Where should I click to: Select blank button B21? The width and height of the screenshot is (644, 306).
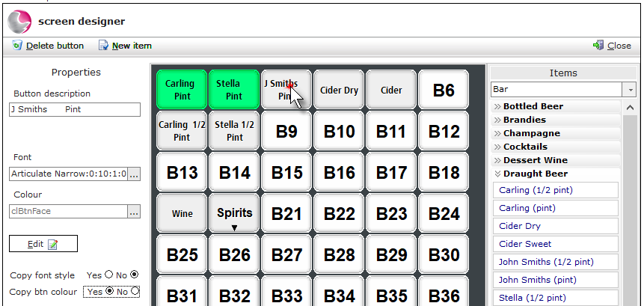[286, 213]
